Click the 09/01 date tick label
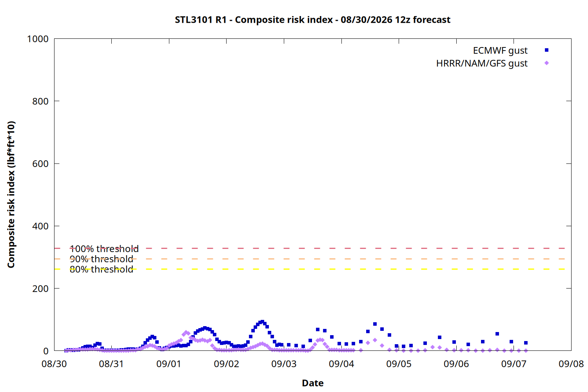Screen dimensions: 588x392 tap(169, 364)
